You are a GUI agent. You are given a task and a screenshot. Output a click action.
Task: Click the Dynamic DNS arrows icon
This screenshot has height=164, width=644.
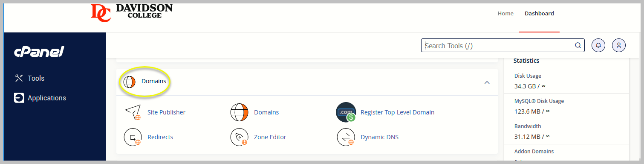346,137
